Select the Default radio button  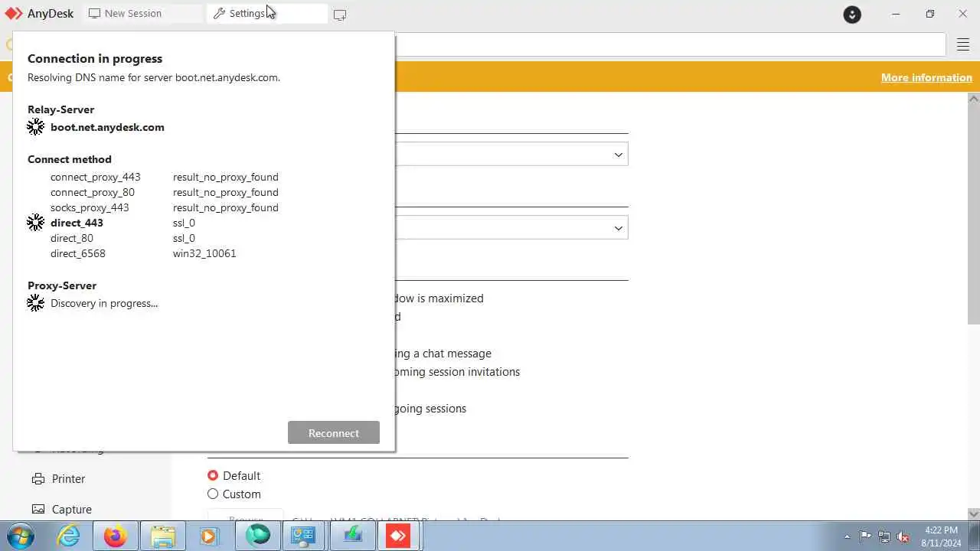[x=213, y=476]
